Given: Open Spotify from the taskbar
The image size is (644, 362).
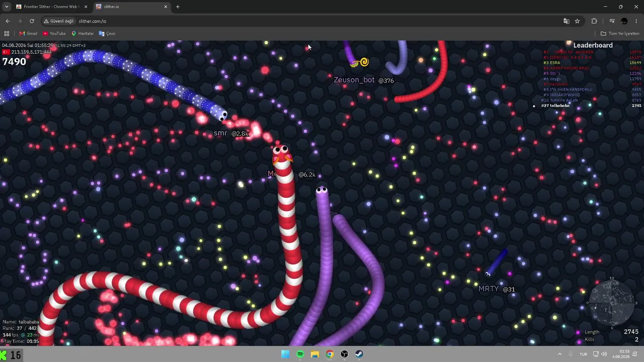Looking at the screenshot, I should tap(300, 354).
